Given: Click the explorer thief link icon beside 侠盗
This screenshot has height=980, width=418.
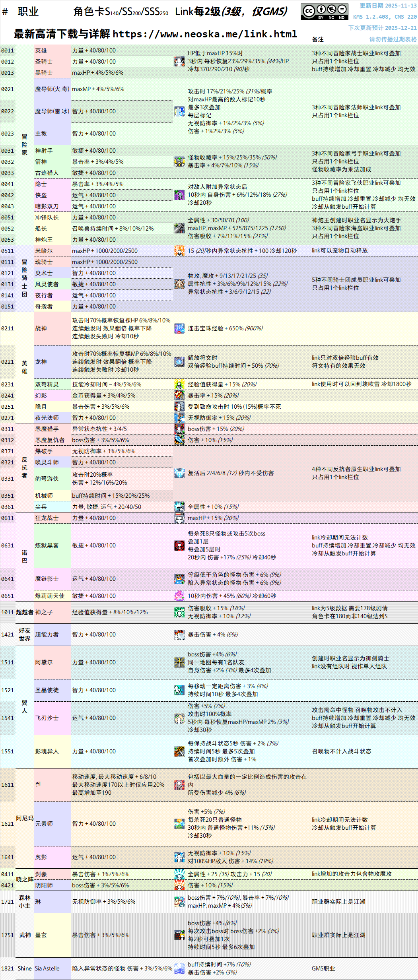Looking at the screenshot, I should (179, 195).
